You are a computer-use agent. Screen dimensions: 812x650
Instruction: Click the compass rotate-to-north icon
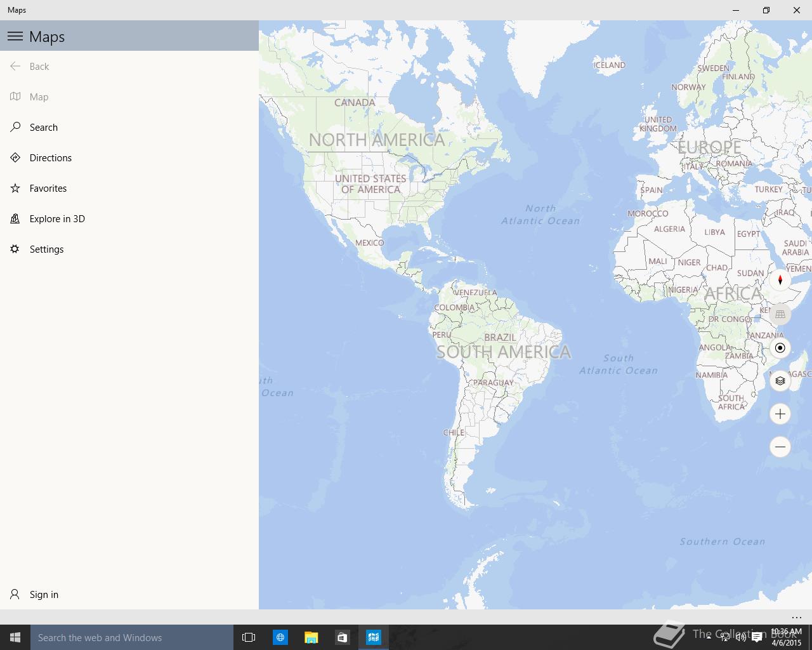tap(780, 280)
